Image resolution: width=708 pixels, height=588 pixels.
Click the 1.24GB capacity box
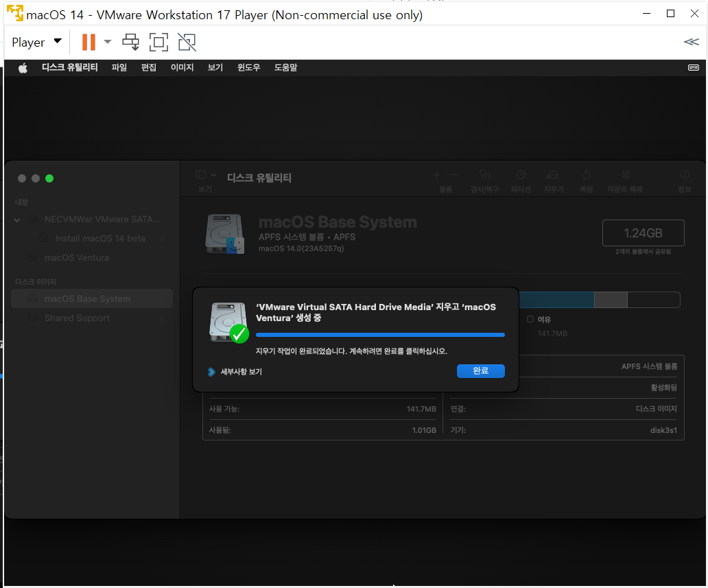click(643, 233)
